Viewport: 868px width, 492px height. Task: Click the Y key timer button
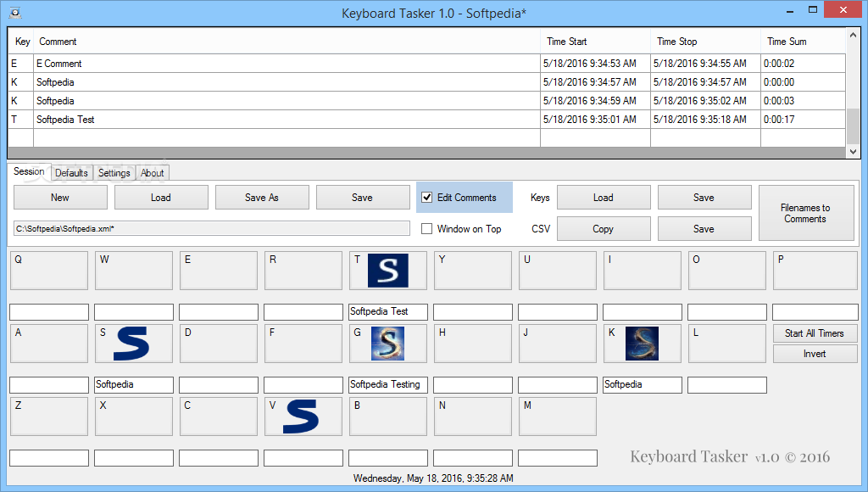pos(473,271)
